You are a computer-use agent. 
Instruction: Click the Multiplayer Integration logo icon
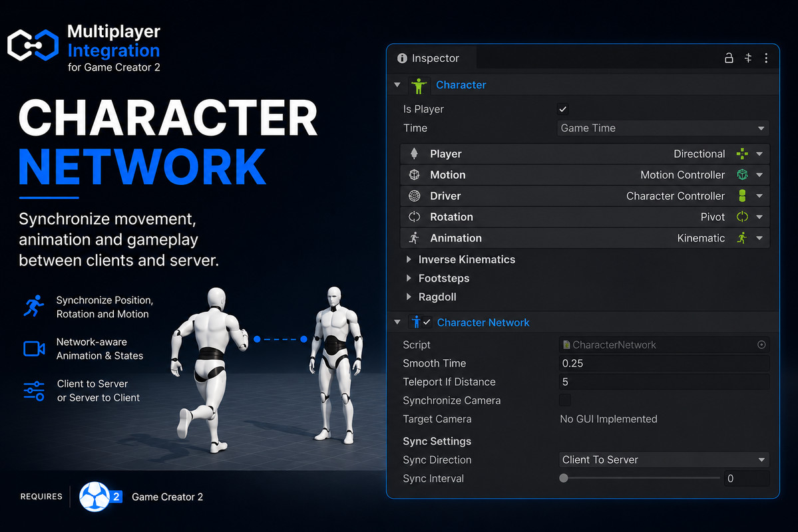33,45
